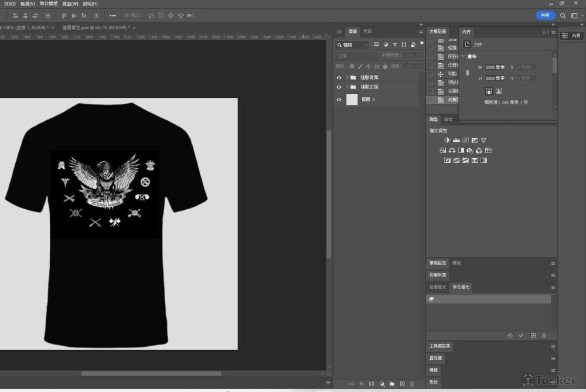Add a Levels adjustment from the panel
The image size is (586, 392).
(456, 141)
